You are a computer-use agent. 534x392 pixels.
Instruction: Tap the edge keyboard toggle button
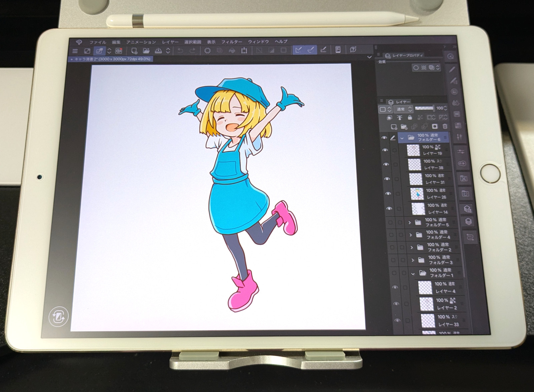click(x=59, y=316)
